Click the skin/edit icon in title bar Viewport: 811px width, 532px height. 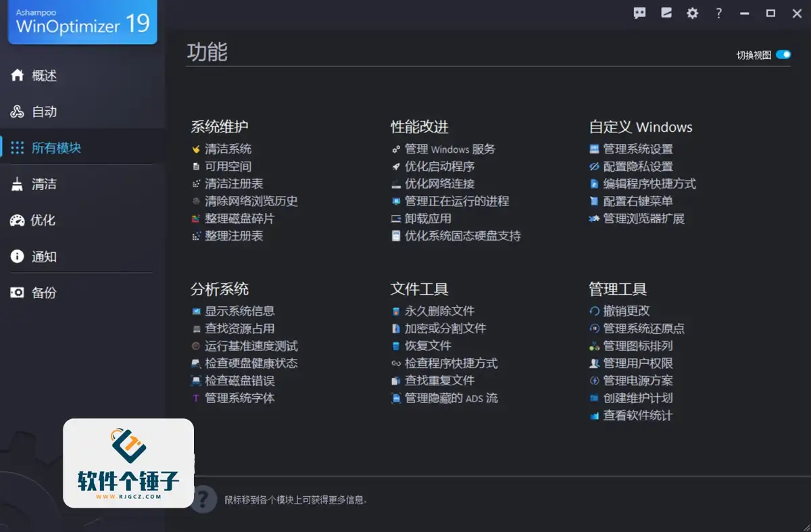point(666,13)
